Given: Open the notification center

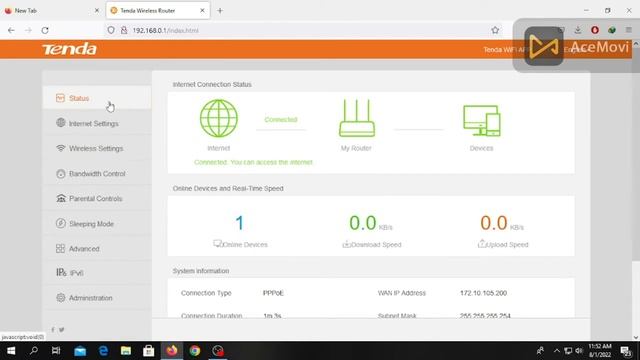Looking at the screenshot, I should [x=626, y=351].
